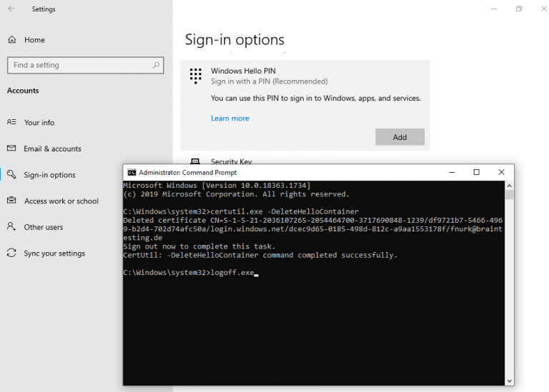Open Access work or school page
This screenshot has height=392, width=549.
(61, 201)
